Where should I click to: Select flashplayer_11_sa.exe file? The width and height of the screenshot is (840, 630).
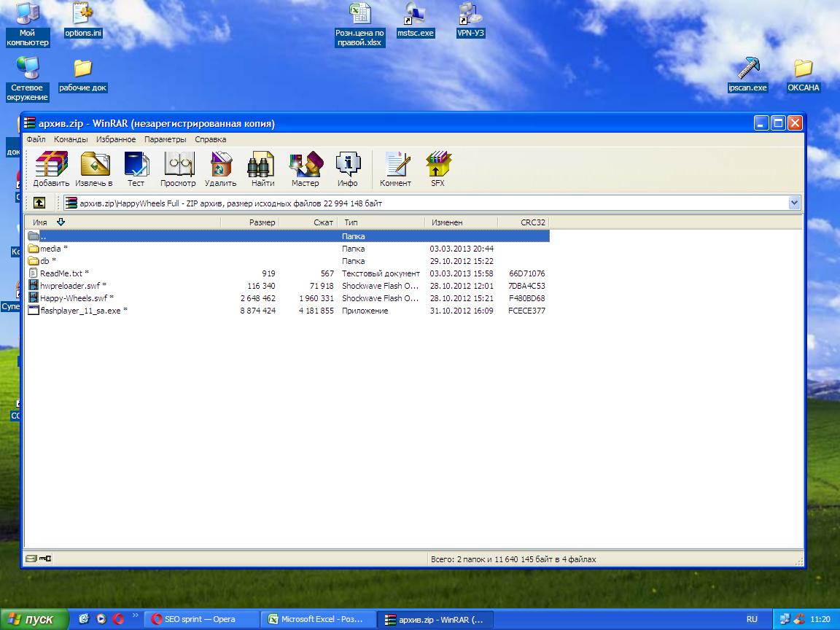click(288, 311)
